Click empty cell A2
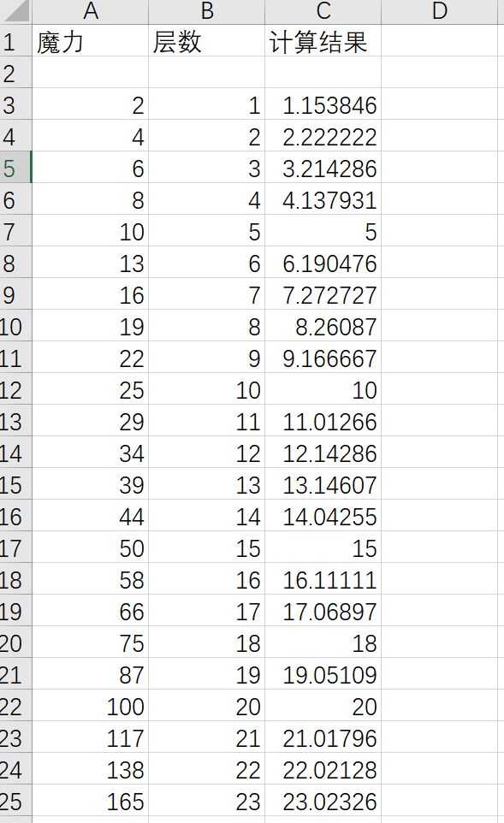Screen dimensions: 504x823 (91, 73)
